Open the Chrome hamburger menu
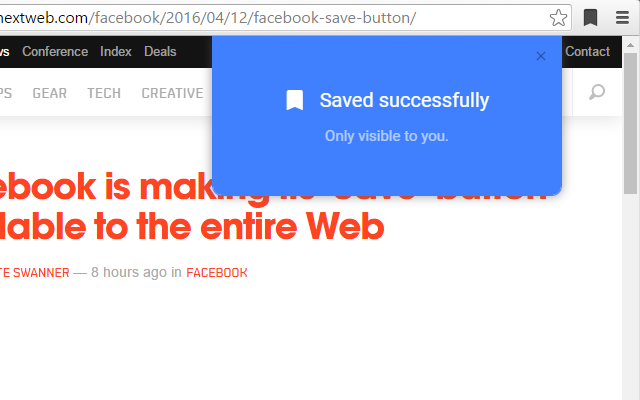 tap(622, 18)
